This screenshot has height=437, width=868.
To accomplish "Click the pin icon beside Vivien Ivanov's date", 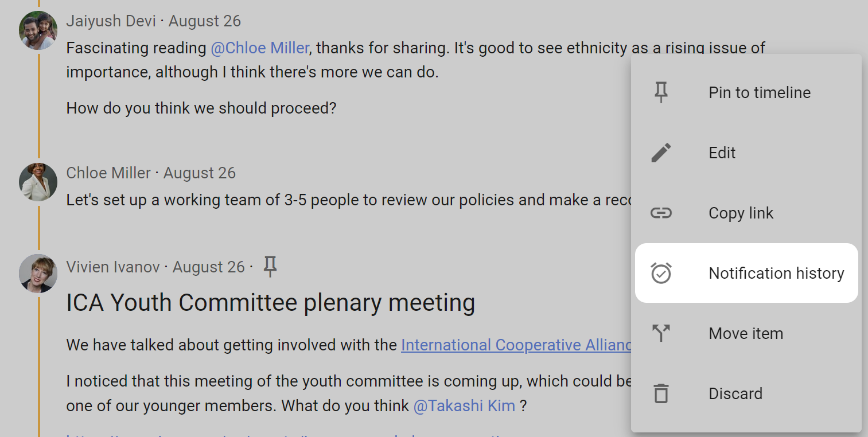I will point(270,267).
